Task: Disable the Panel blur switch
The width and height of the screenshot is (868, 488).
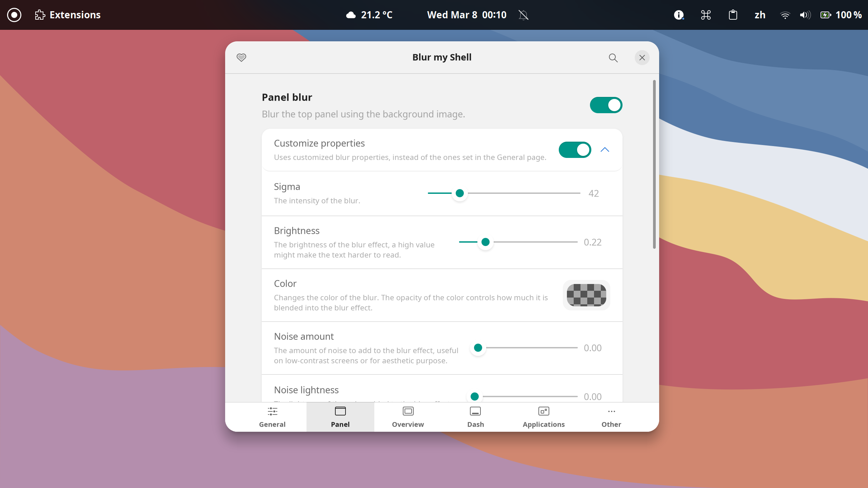Action: tap(606, 105)
